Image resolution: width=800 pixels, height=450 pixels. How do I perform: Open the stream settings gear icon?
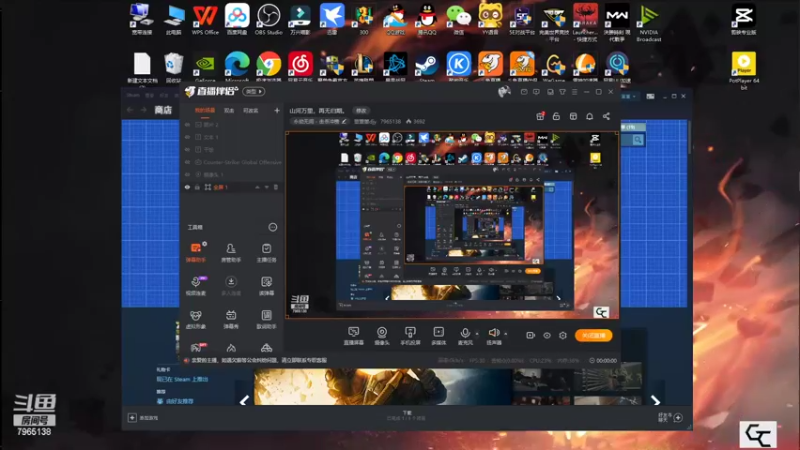[563, 335]
